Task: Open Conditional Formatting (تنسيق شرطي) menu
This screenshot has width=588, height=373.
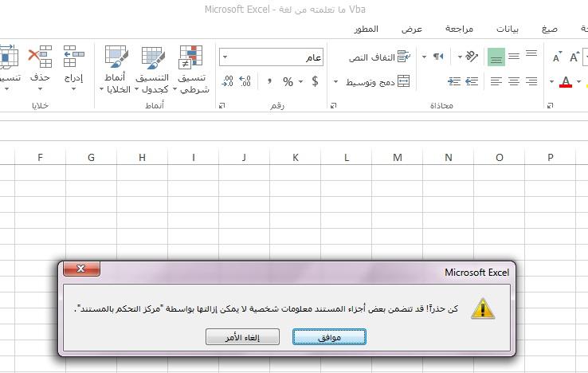Action: [192, 69]
